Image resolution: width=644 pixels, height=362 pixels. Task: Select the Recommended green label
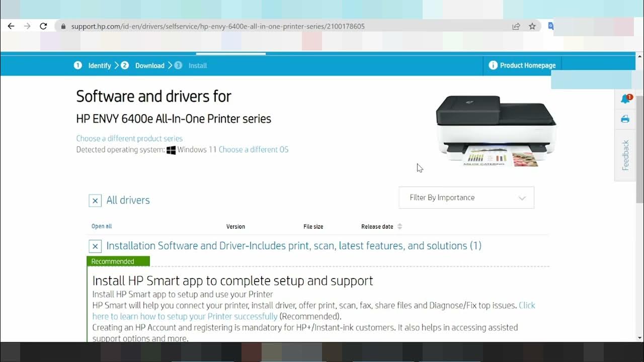coord(118,261)
